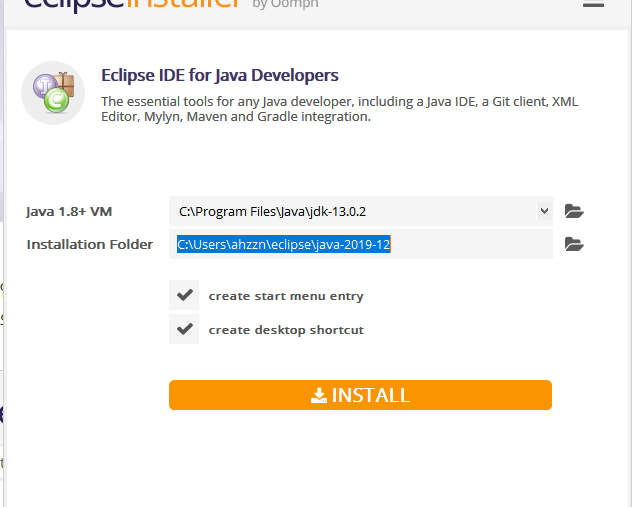The image size is (641, 507).
Task: Uncheck create start menu entry
Action: [x=184, y=295]
